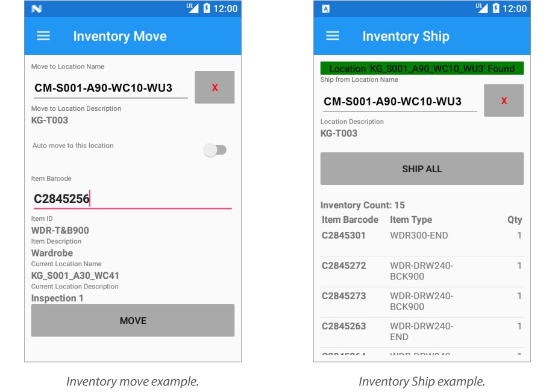Focus the Item Barcode input field

coord(131,199)
